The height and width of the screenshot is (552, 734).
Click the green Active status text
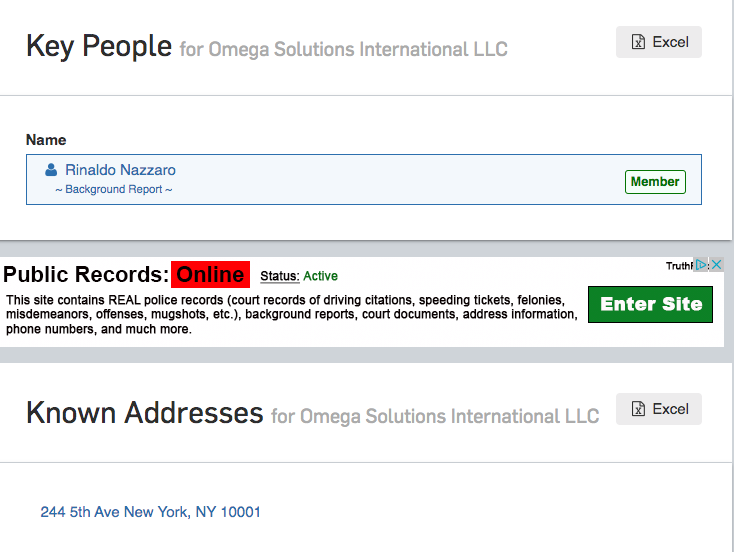321,276
